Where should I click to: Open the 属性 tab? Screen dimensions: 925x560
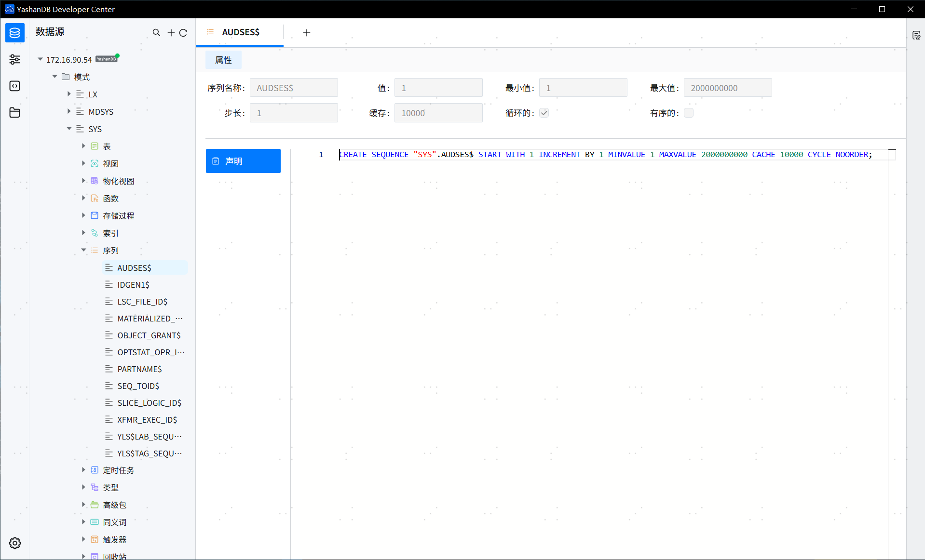click(223, 60)
